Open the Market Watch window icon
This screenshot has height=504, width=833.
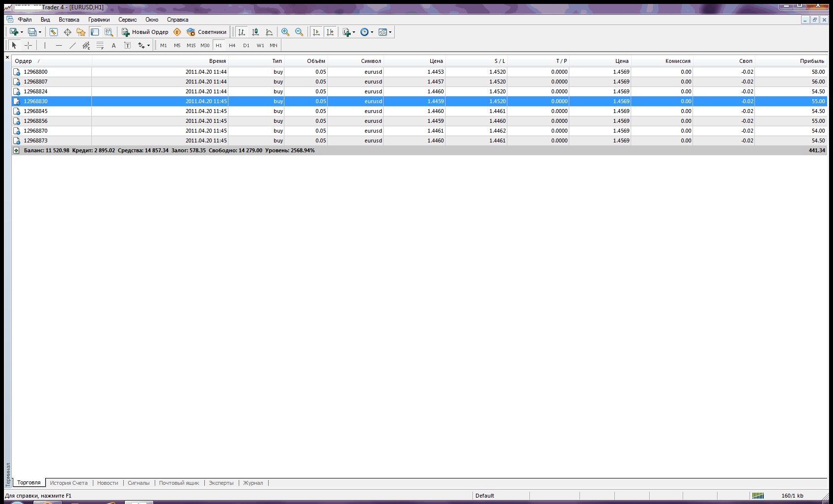(x=54, y=32)
